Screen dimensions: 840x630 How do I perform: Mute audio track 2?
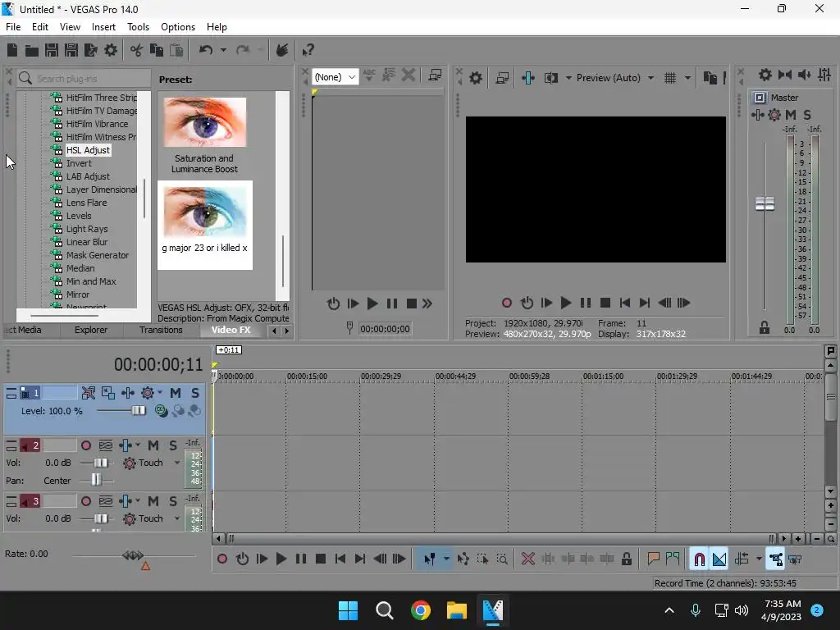pyautogui.click(x=153, y=445)
